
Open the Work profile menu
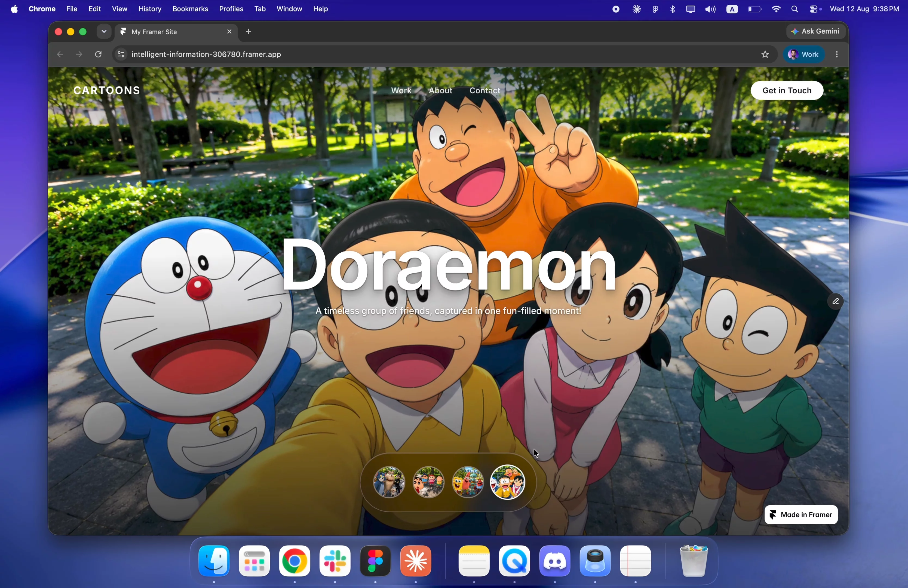pyautogui.click(x=804, y=54)
